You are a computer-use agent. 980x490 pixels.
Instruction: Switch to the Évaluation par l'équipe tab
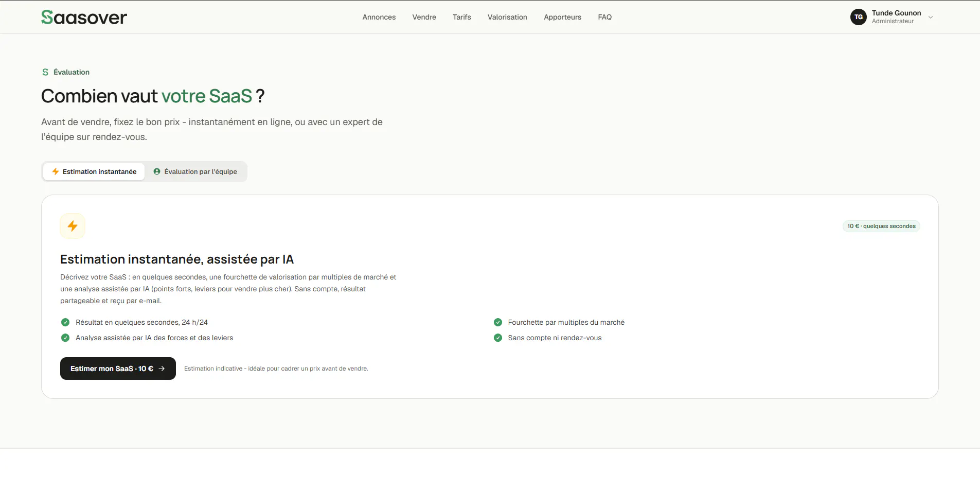tap(195, 171)
